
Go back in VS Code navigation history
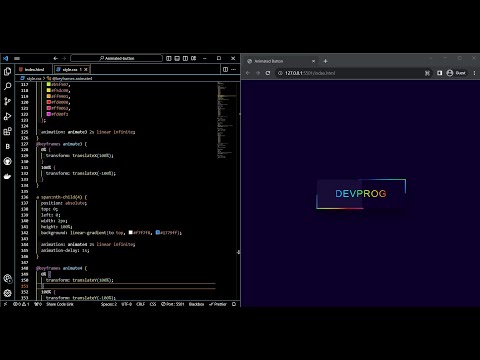(55, 58)
